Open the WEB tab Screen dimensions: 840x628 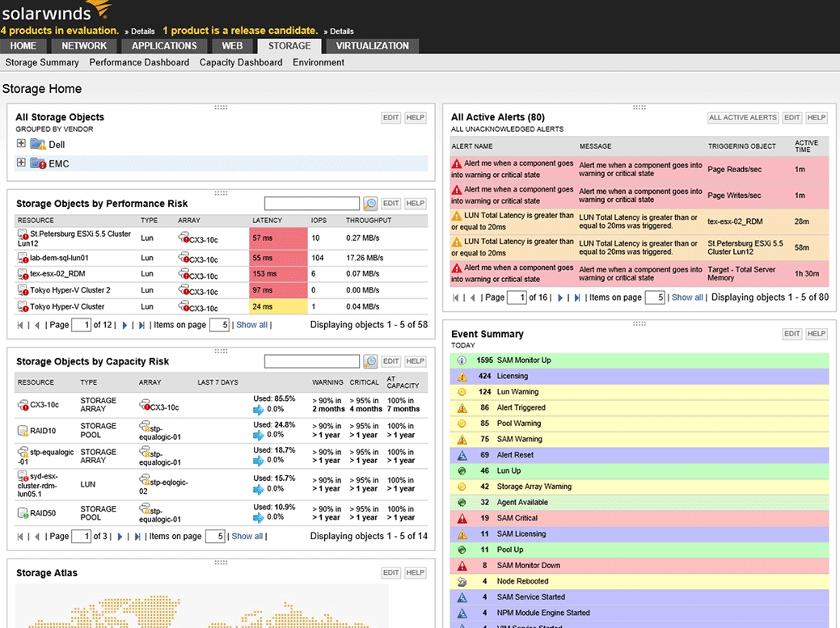[x=232, y=46]
